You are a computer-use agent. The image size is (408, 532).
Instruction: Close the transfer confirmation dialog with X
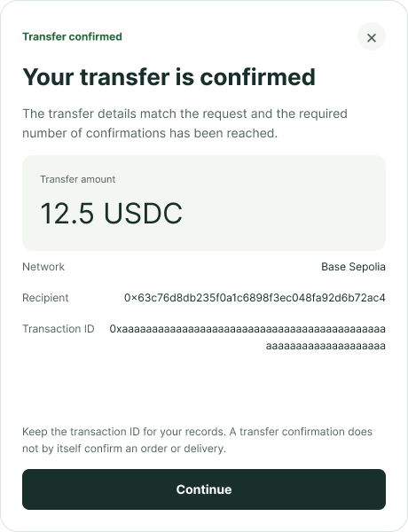coord(372,36)
